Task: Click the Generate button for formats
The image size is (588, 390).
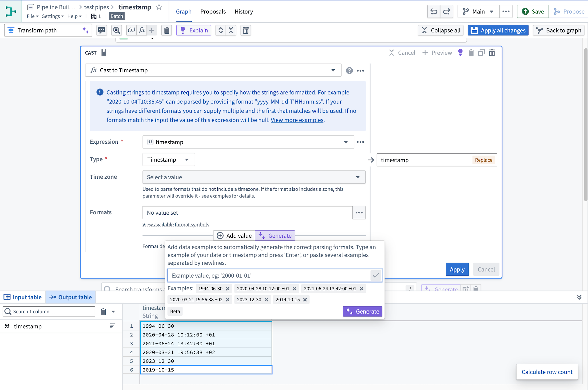Action: (x=363, y=311)
